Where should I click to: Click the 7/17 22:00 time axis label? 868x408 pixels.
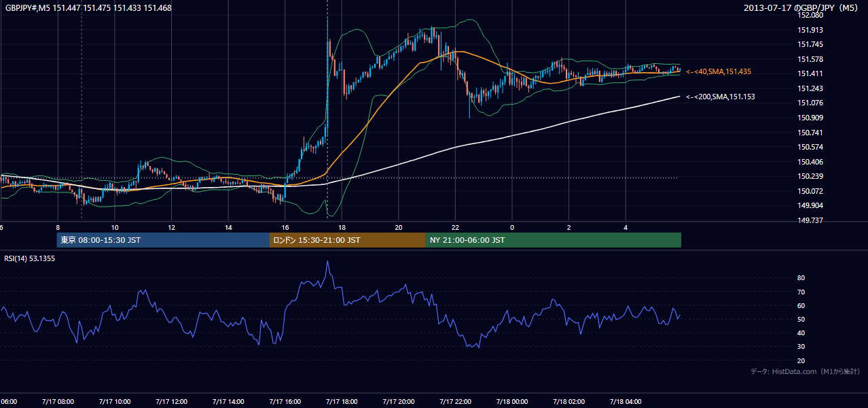coord(455,401)
